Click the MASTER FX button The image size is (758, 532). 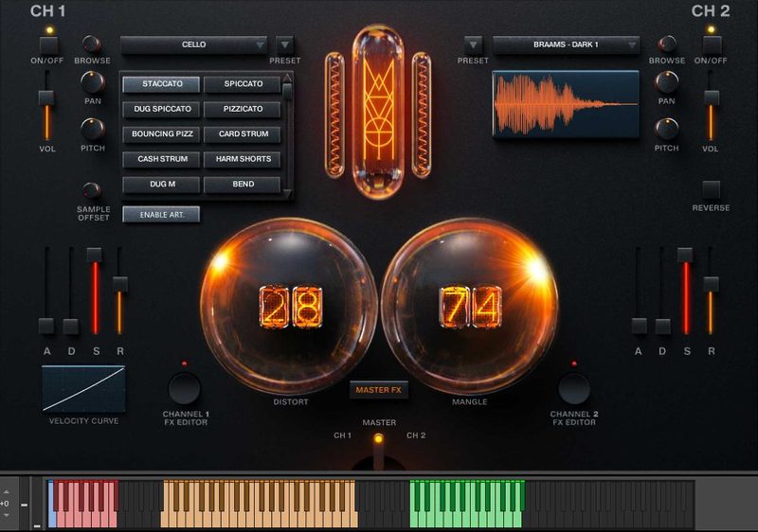pos(378,390)
